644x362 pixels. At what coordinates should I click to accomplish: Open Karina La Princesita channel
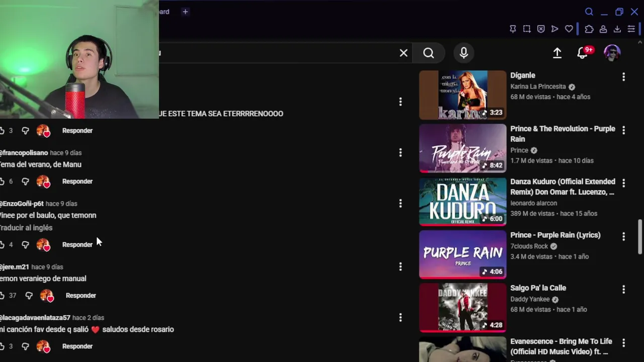tap(538, 86)
